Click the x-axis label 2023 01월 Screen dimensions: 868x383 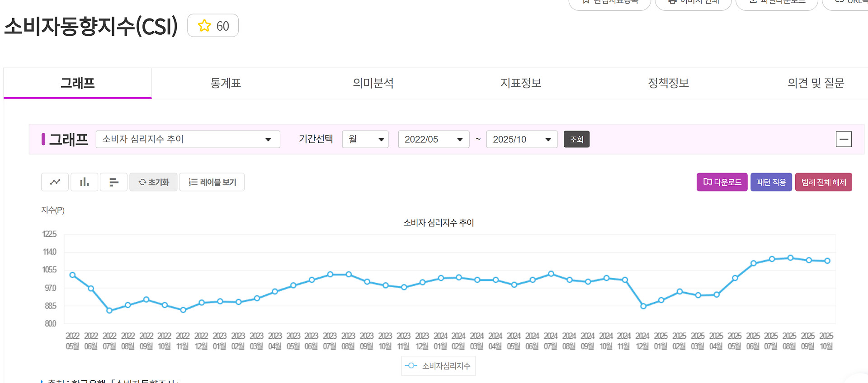coord(220,341)
